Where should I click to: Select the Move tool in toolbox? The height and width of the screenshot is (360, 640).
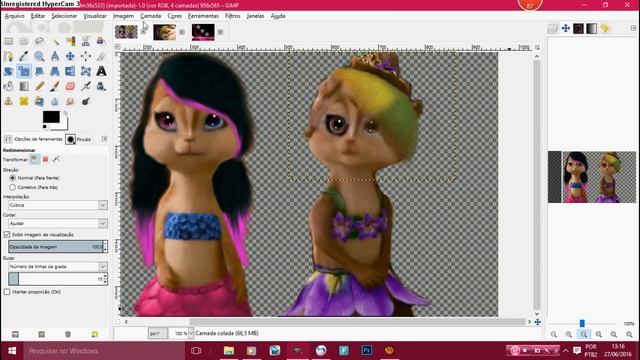70,56
